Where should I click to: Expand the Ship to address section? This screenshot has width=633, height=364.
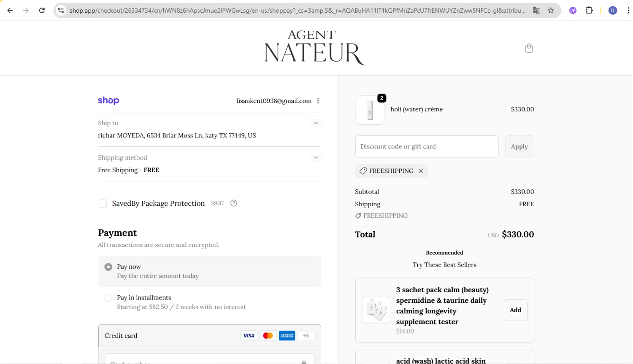316,123
